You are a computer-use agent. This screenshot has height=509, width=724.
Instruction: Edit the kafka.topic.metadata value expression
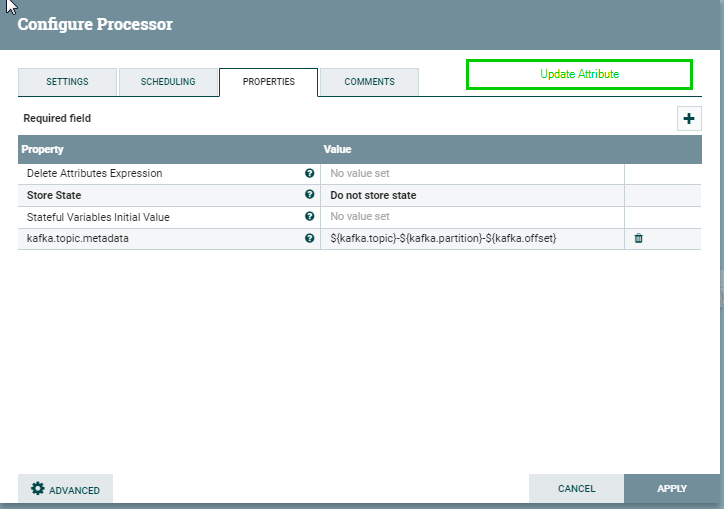coord(471,238)
